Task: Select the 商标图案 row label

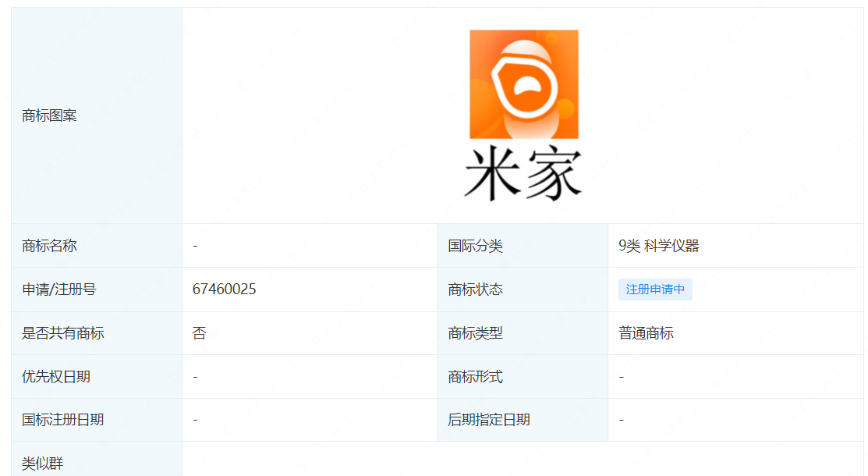Action: [50, 116]
